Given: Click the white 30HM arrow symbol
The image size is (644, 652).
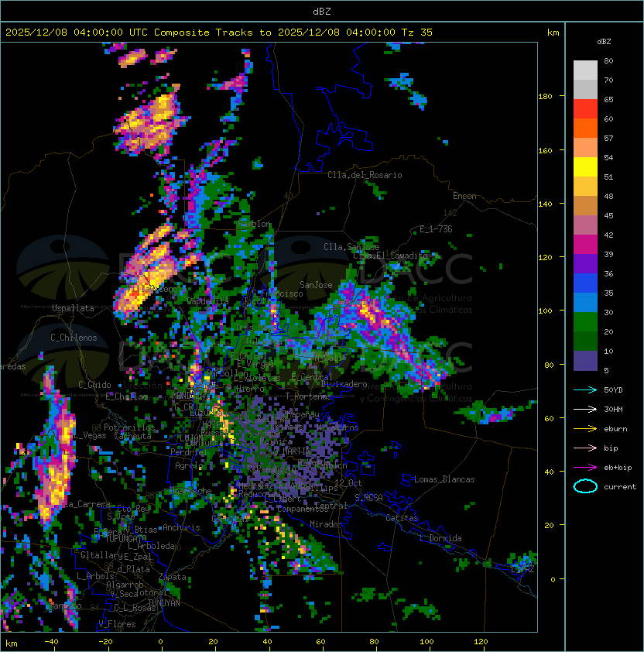Looking at the screenshot, I should 585,409.
